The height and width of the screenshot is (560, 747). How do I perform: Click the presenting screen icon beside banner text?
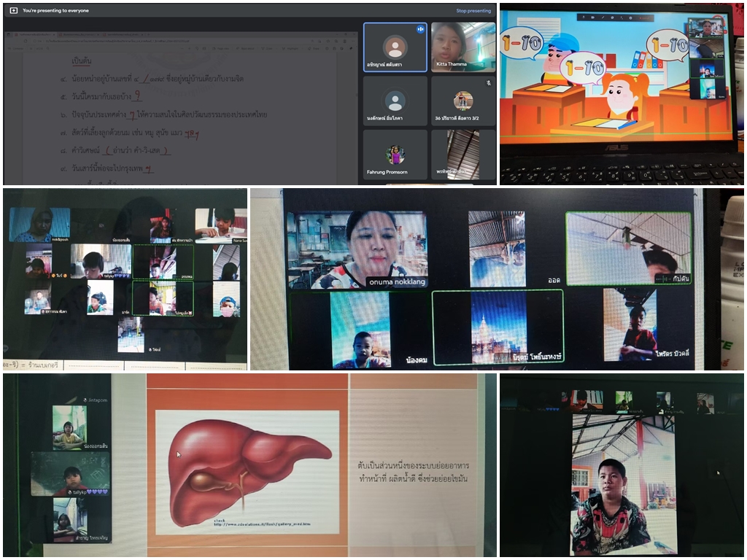(x=13, y=11)
